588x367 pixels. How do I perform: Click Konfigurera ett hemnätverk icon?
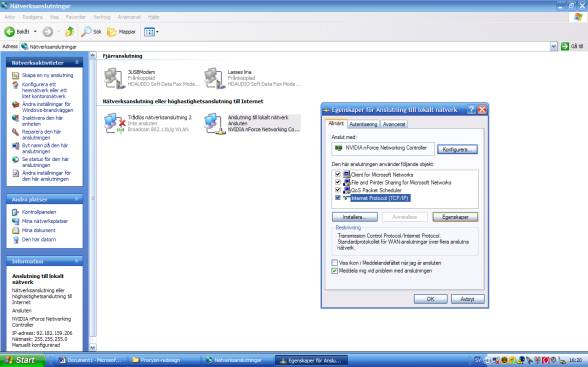pos(15,85)
